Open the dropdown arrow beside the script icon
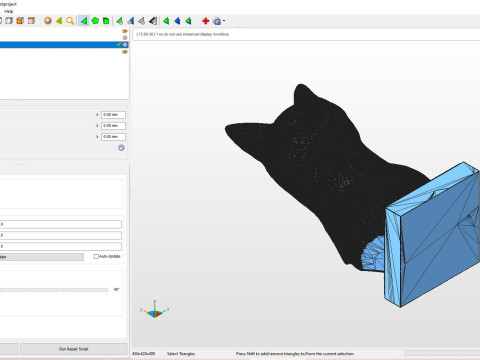 pos(224,21)
